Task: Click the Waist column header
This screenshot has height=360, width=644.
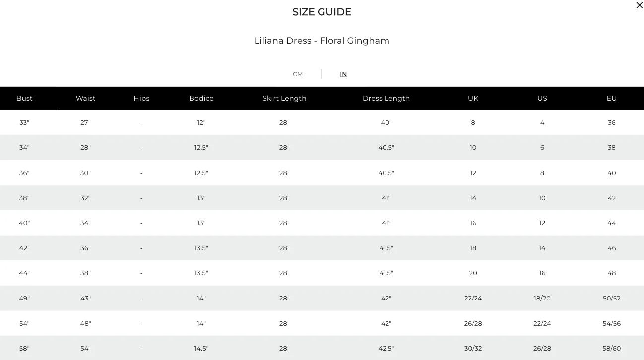Action: pyautogui.click(x=85, y=98)
